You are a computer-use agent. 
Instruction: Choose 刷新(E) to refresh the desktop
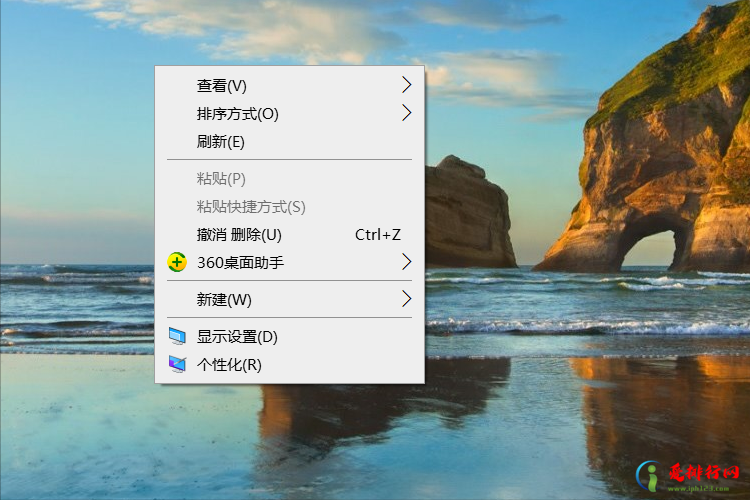pyautogui.click(x=221, y=141)
